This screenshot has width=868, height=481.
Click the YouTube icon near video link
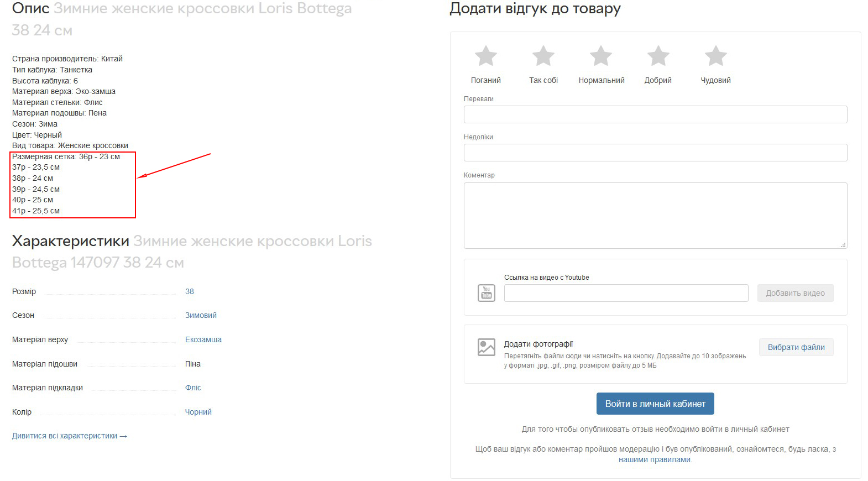(487, 293)
